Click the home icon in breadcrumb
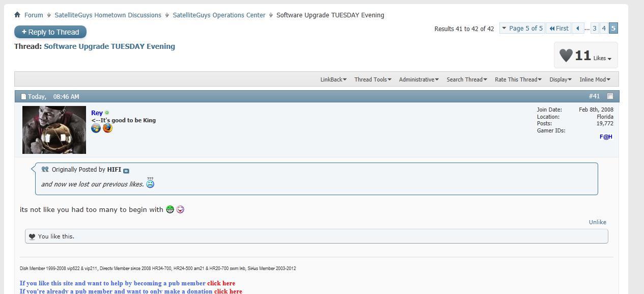 point(17,15)
